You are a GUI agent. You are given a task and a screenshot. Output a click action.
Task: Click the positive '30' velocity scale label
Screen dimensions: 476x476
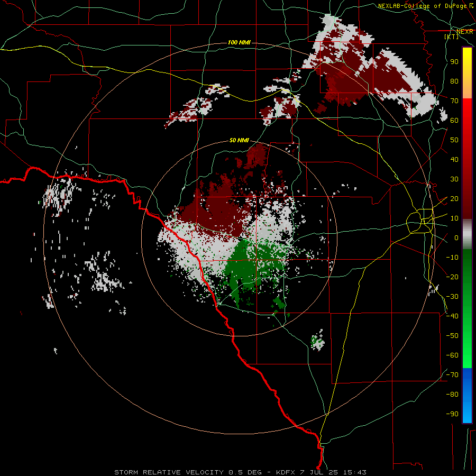tap(454, 179)
